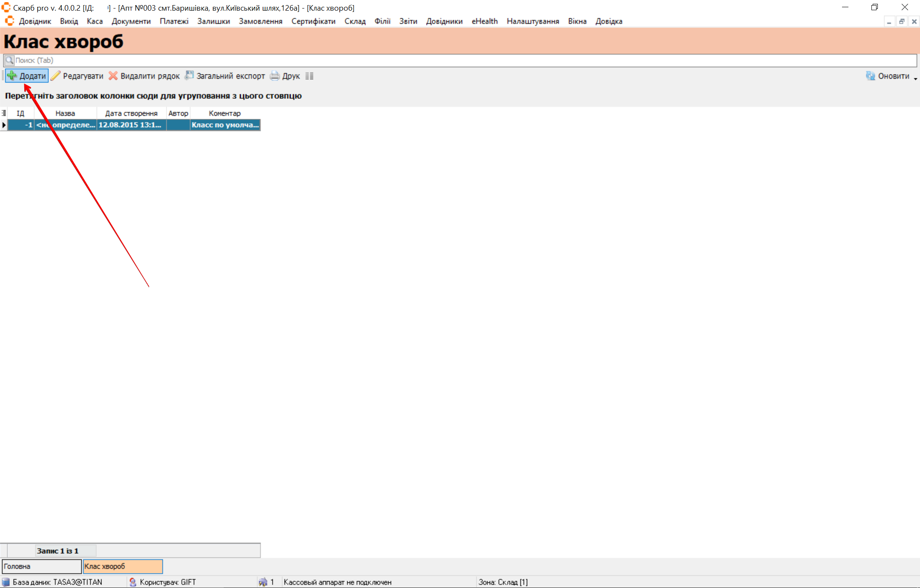Click into the Поиск (Tab) search field
920x588 pixels.
click(460, 60)
